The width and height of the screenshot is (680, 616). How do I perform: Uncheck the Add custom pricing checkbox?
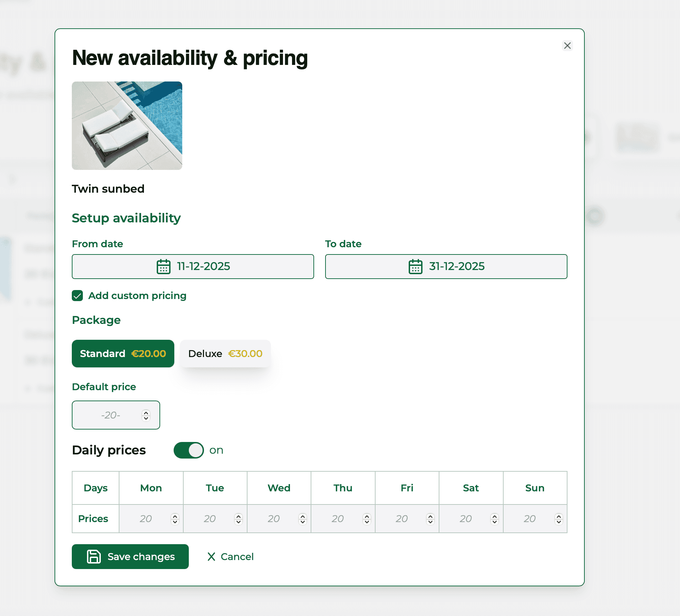click(x=77, y=296)
